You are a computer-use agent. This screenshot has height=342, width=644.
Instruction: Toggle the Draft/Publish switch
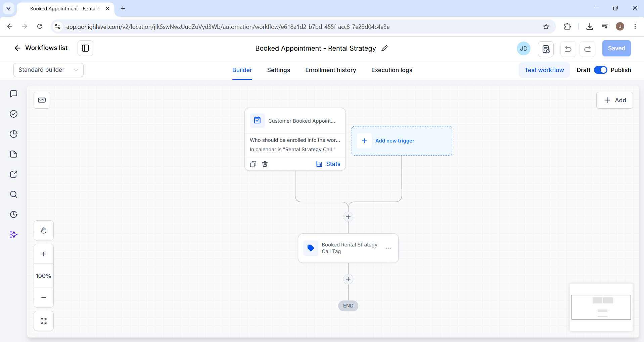point(601,70)
